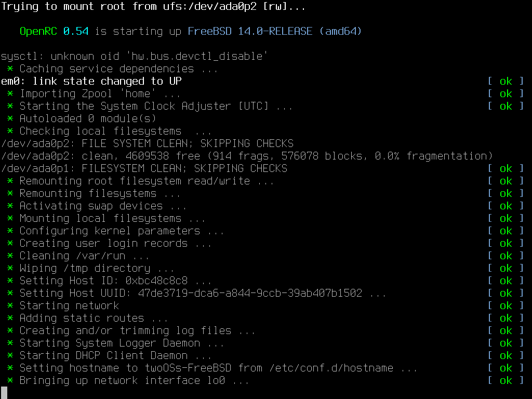The height and width of the screenshot is (399, 532).
Task: Click the Trying to mount root line
Action: [153, 6]
